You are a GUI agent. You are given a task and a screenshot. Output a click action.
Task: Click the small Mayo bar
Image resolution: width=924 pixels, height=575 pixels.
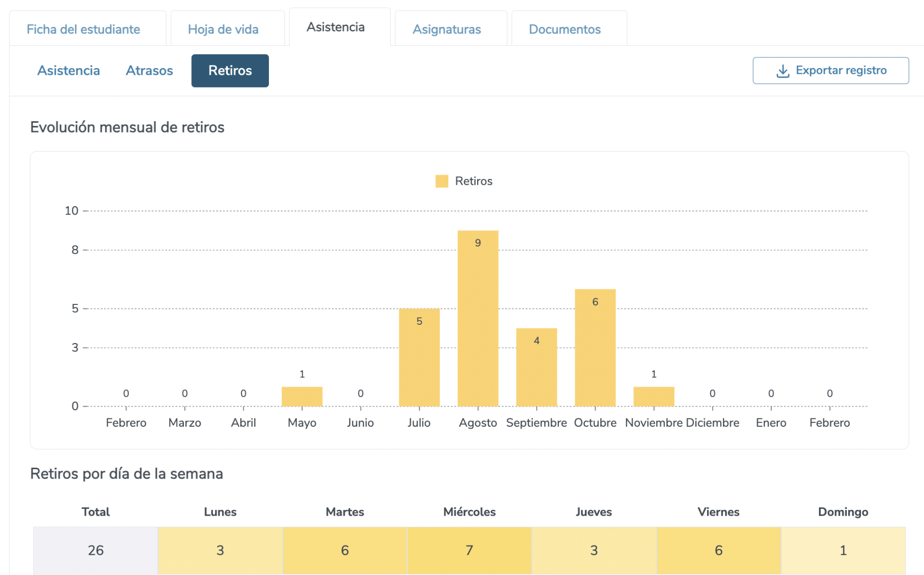pyautogui.click(x=302, y=397)
